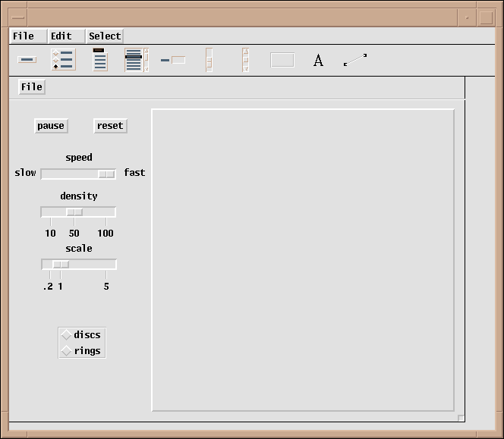Viewport: 504px width, 439px height.
Task: Select the empty frame widget icon
Action: tap(282, 60)
